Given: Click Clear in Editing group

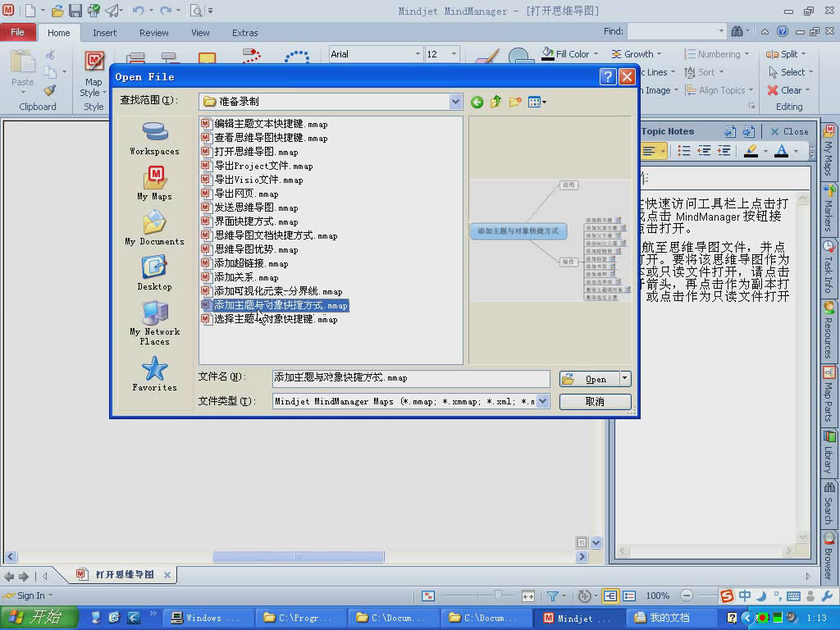Looking at the screenshot, I should tap(788, 90).
